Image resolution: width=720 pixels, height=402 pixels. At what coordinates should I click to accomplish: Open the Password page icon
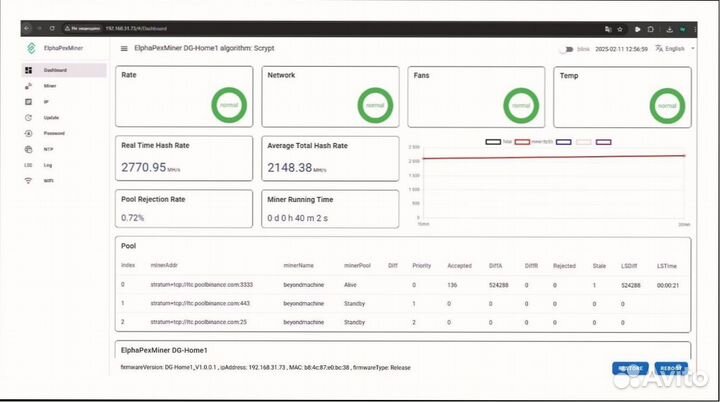(28, 133)
